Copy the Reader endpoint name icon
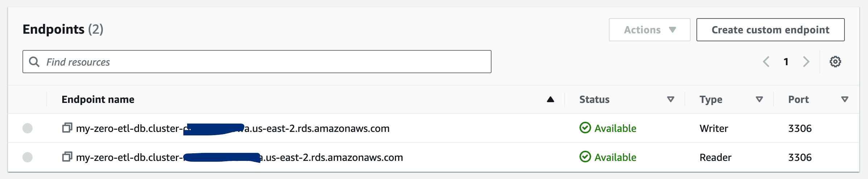 67,157
